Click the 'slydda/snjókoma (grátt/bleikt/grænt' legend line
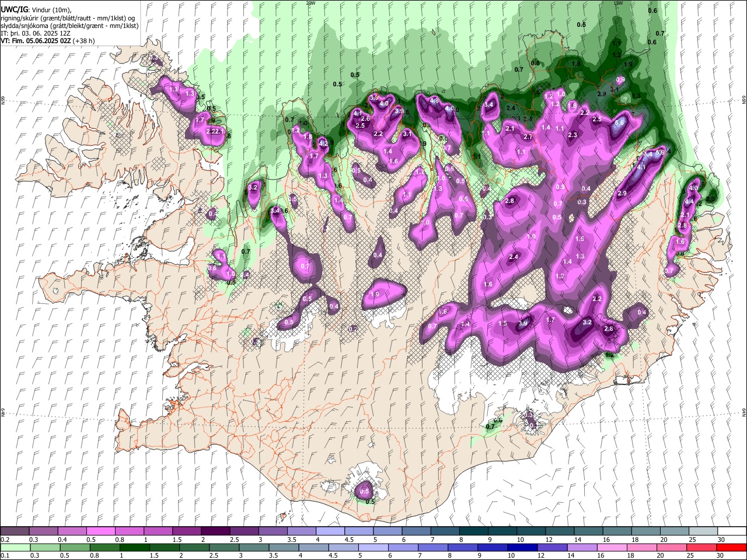The image size is (747, 560). tap(69, 26)
